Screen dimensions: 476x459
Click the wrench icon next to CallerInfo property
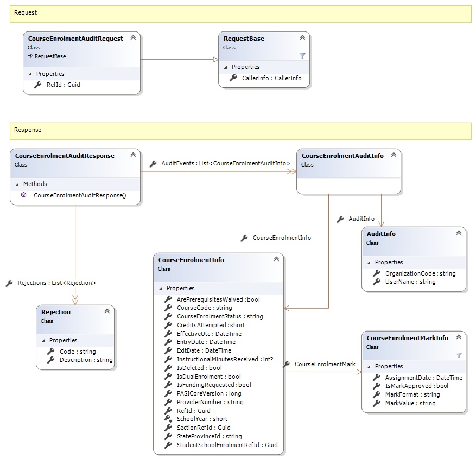233,78
